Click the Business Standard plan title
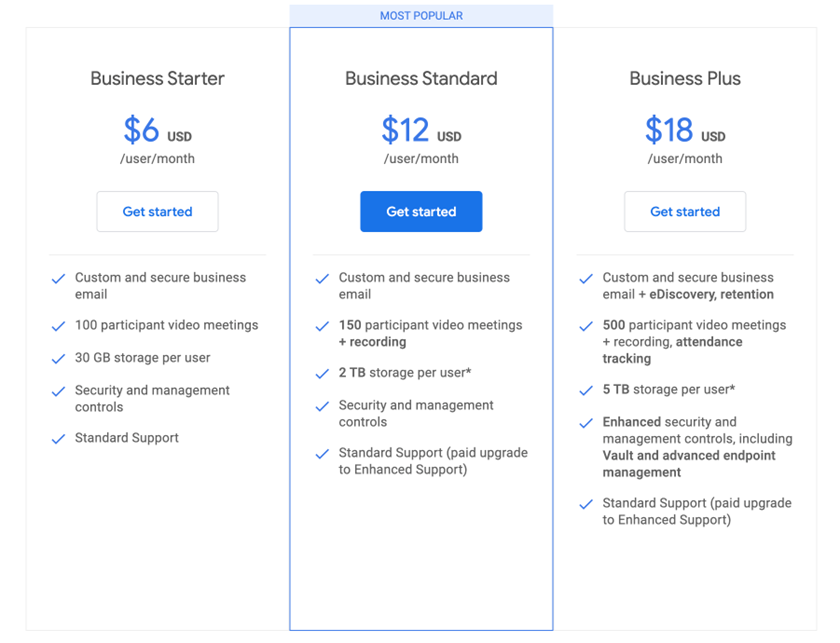 (421, 79)
